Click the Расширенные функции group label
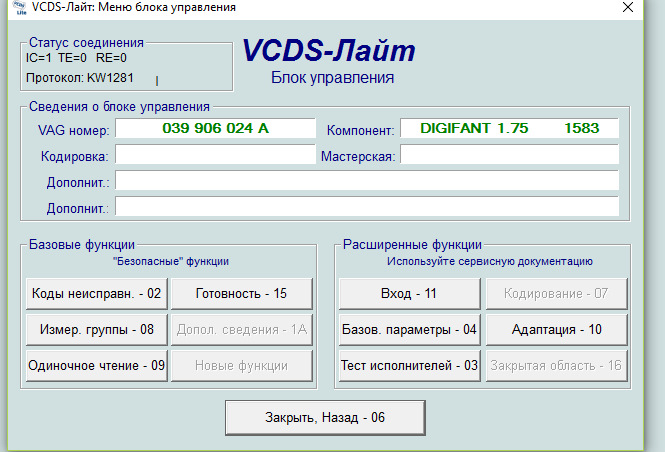This screenshot has height=452, width=665. (413, 245)
